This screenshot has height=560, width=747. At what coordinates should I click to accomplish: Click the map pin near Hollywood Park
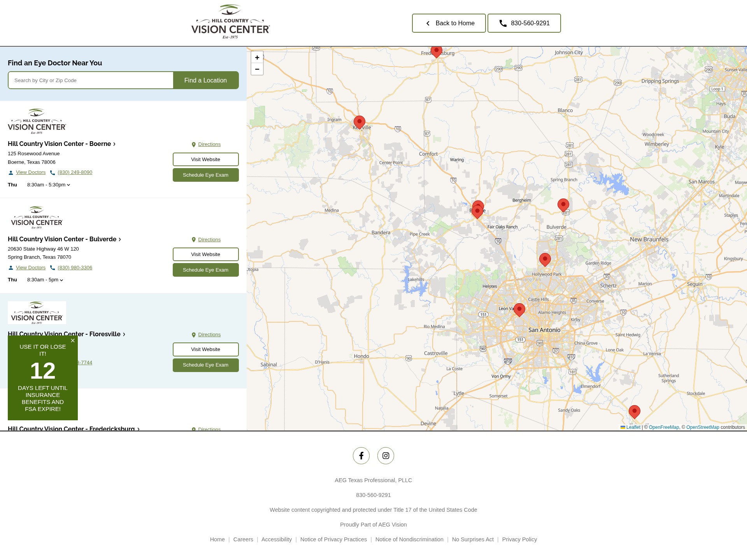tap(545, 260)
